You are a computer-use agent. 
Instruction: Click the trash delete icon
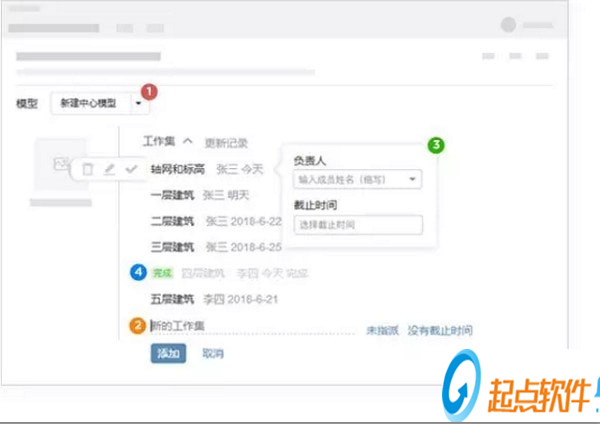88,169
